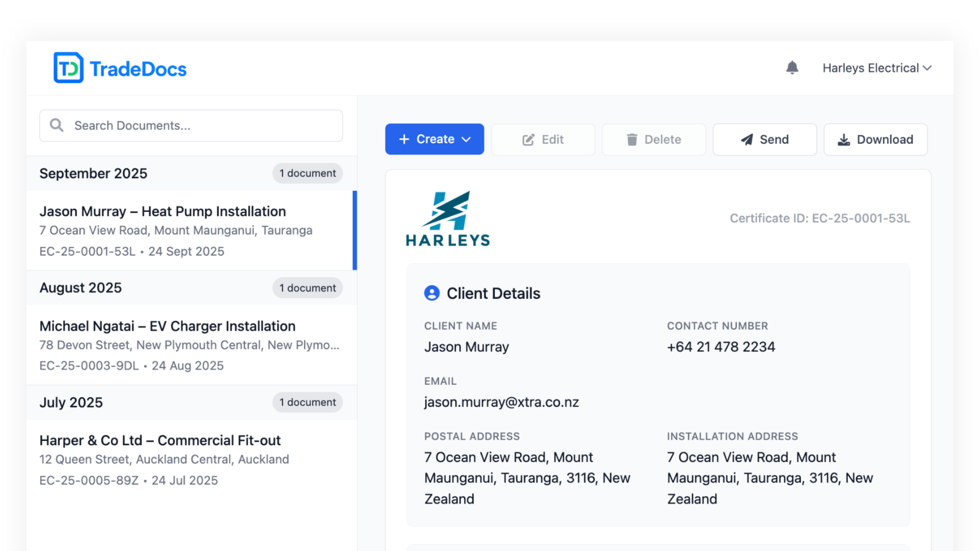The image size is (980, 551).
Task: Click the July 2025 document count badge
Action: [307, 402]
